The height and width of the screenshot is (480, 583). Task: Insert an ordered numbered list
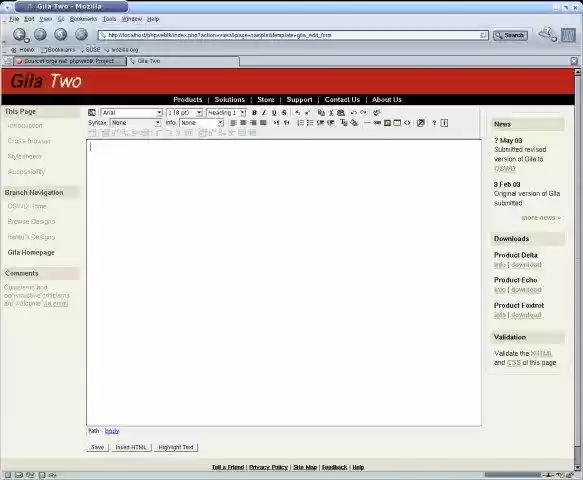pos(300,123)
